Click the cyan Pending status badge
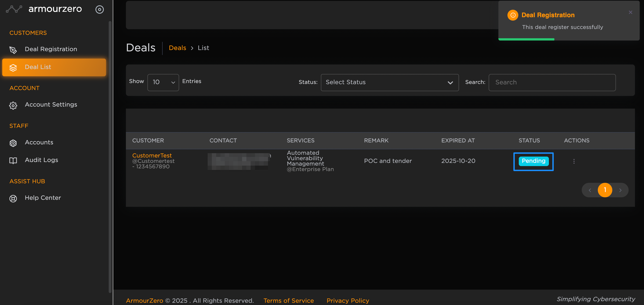Viewport: 644px width, 305px height. (533, 161)
